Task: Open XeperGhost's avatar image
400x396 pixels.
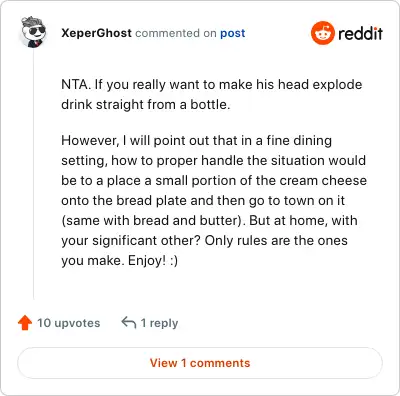Action: [33, 32]
